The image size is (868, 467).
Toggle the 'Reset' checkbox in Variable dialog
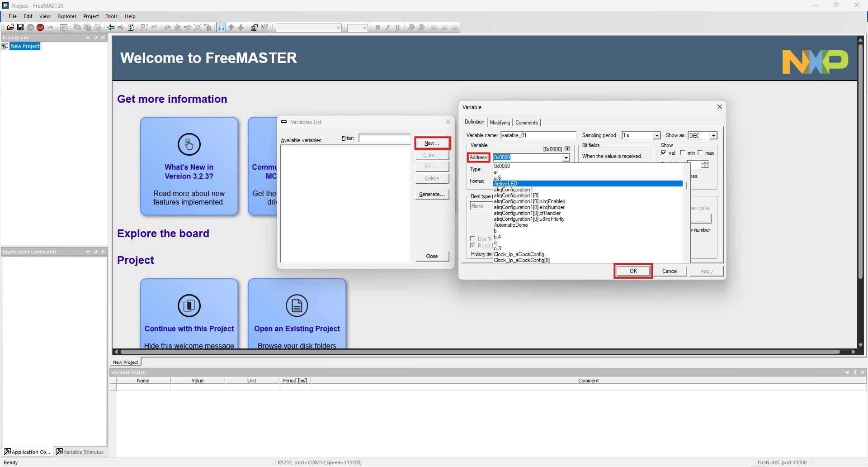click(472, 246)
